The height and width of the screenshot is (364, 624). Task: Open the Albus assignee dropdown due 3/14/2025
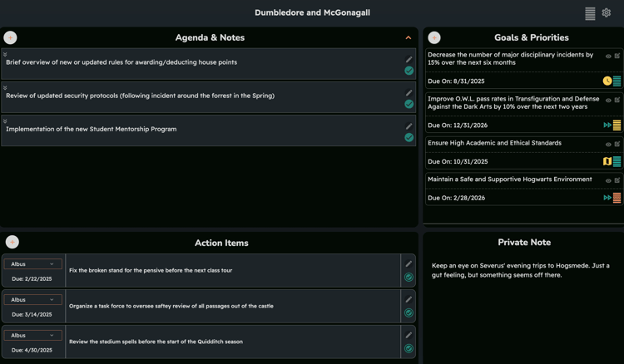[x=32, y=300]
